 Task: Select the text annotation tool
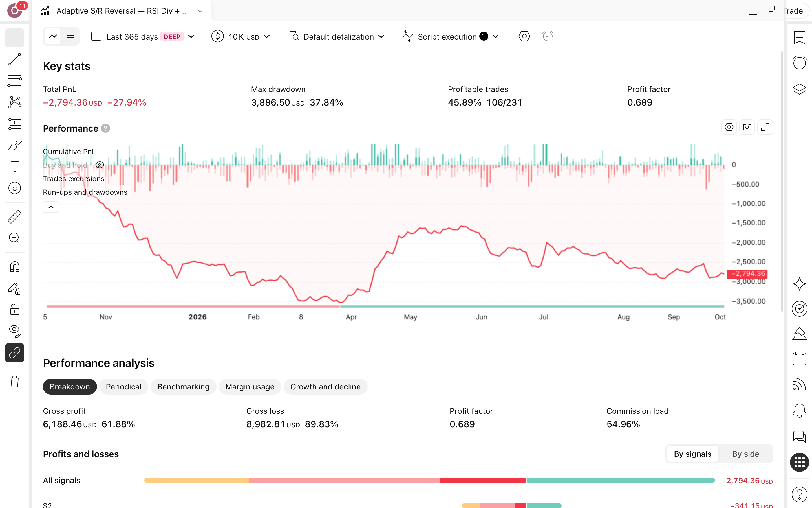(x=14, y=166)
